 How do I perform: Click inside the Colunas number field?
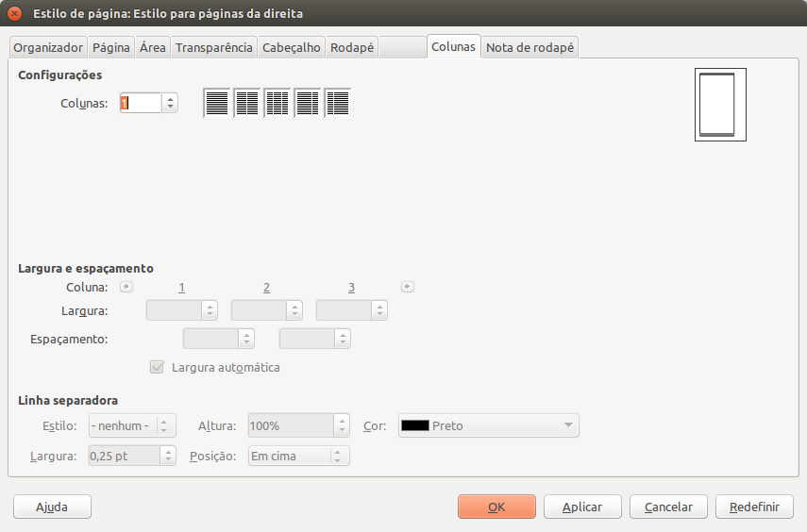141,103
